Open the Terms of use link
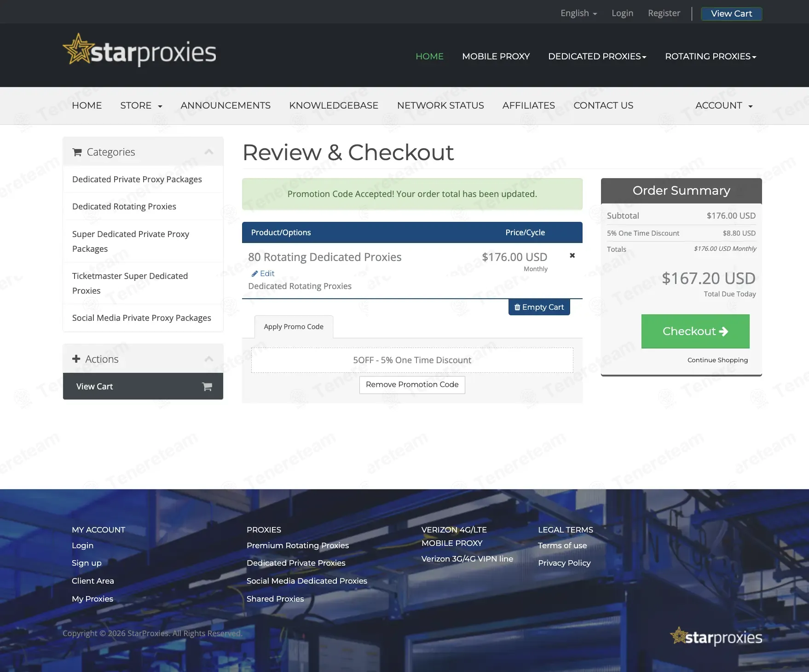809x672 pixels. coord(562,545)
